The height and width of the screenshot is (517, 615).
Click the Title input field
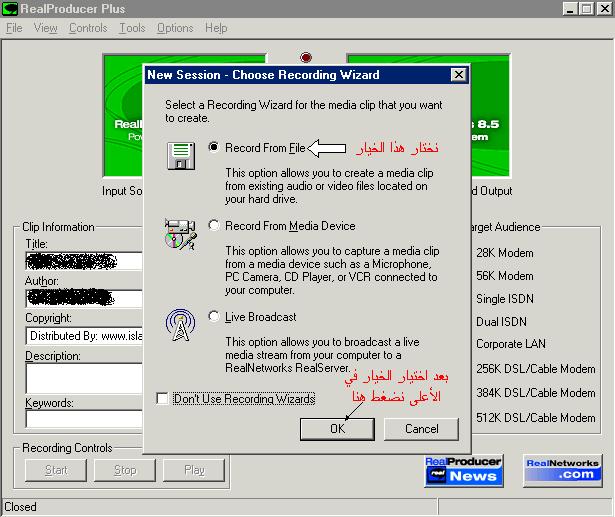pos(84,261)
